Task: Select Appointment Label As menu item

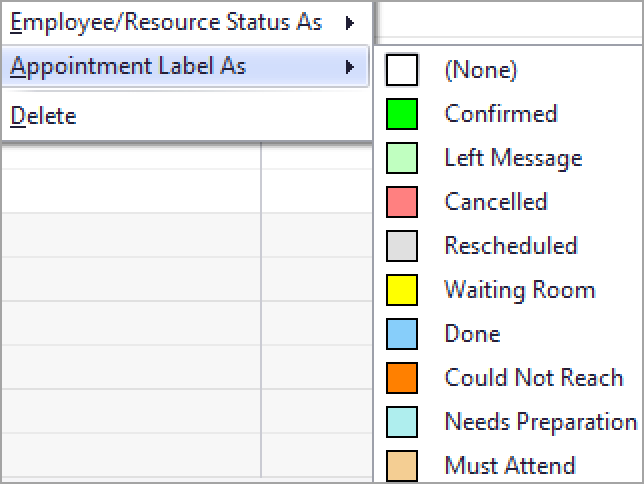Action: coord(186,66)
